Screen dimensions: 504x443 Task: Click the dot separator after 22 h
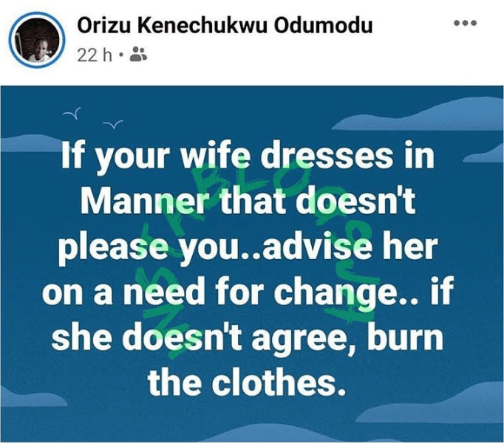click(x=121, y=55)
